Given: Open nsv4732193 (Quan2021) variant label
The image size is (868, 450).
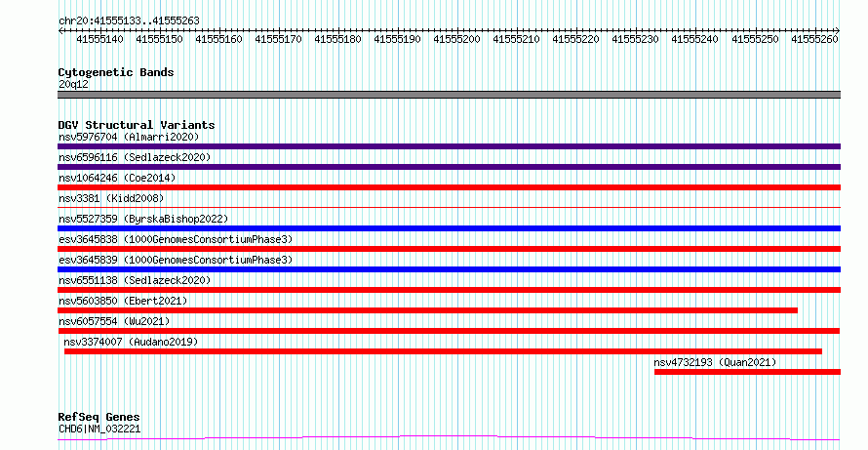Looking at the screenshot, I should pyautogui.click(x=715, y=362).
